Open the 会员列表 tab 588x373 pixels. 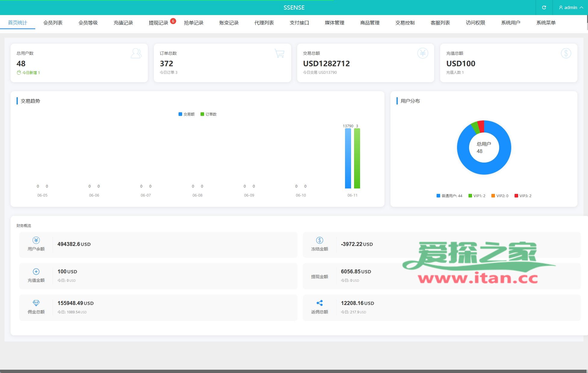pos(53,23)
